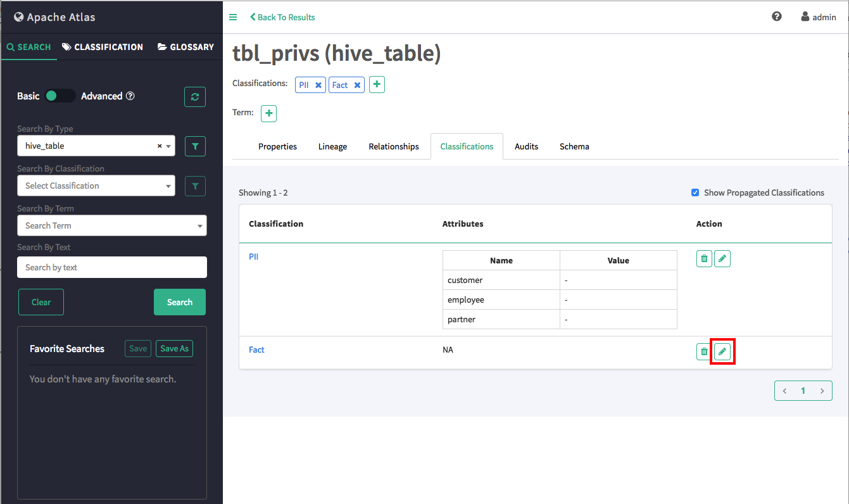Add a classification with the plus button
The height and width of the screenshot is (504, 849).
(x=377, y=84)
